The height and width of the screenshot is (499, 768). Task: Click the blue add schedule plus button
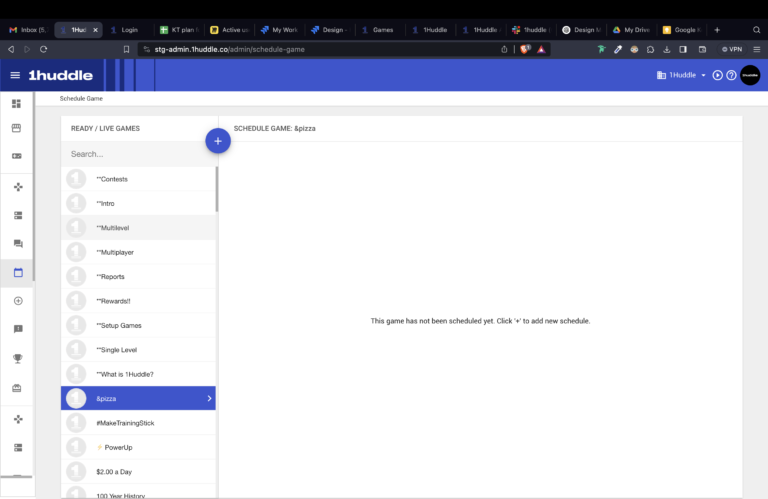click(218, 141)
